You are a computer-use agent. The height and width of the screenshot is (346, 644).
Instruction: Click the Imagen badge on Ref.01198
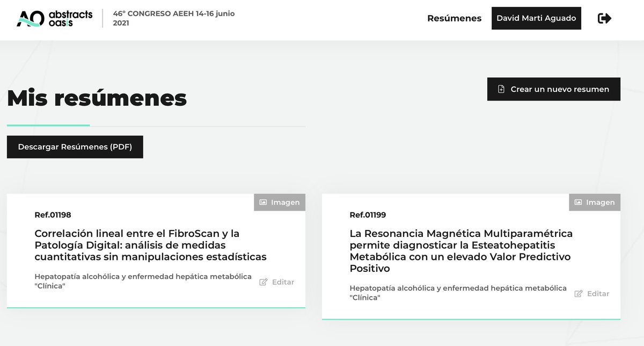[280, 202]
